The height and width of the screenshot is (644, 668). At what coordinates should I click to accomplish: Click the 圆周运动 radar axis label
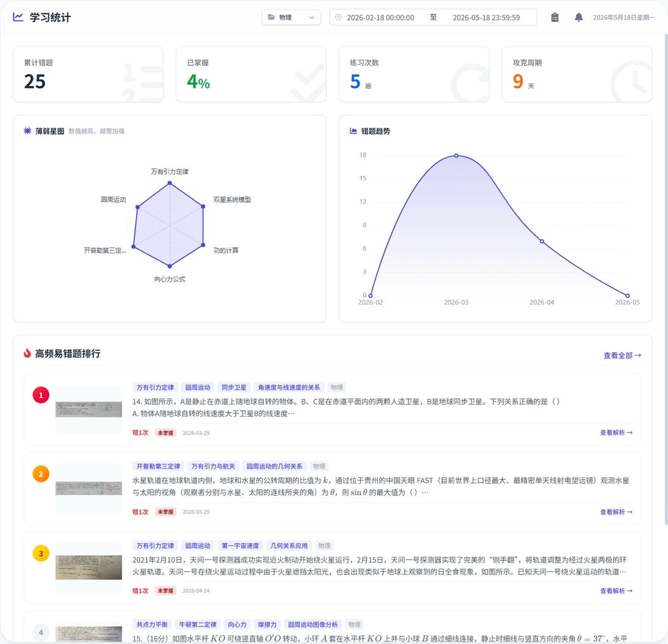pos(114,200)
